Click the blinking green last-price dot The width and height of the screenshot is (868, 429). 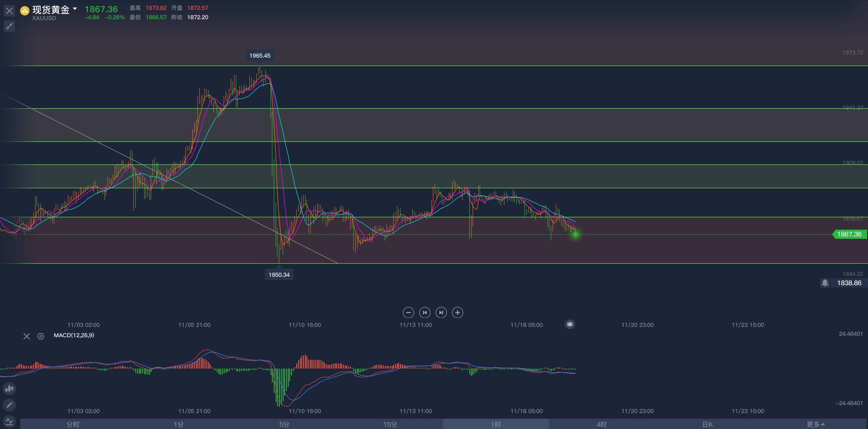coord(576,234)
